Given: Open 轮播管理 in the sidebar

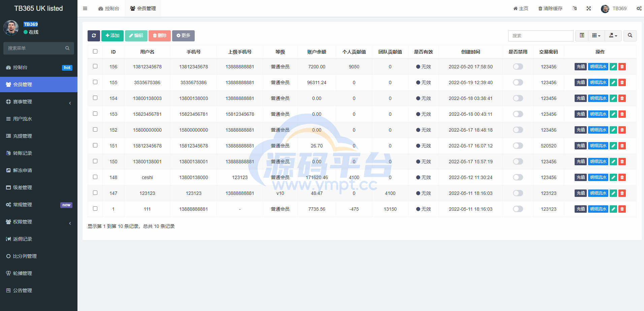Looking at the screenshot, I should pyautogui.click(x=39, y=273).
